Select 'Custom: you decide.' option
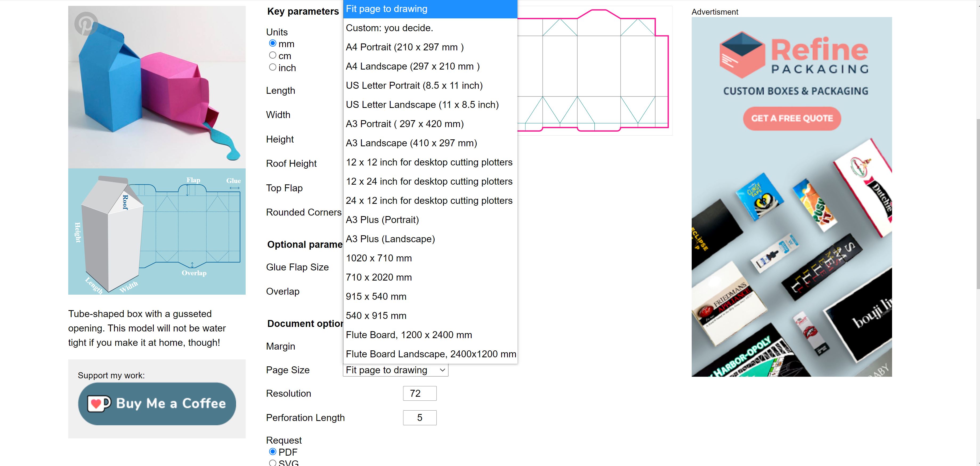The width and height of the screenshot is (980, 466). coord(430,28)
